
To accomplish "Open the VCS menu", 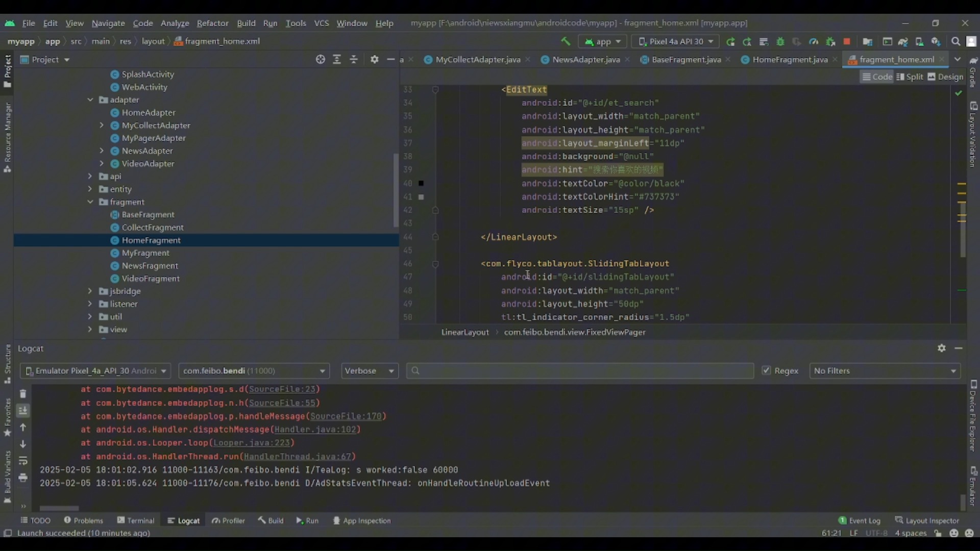I will tap(321, 22).
